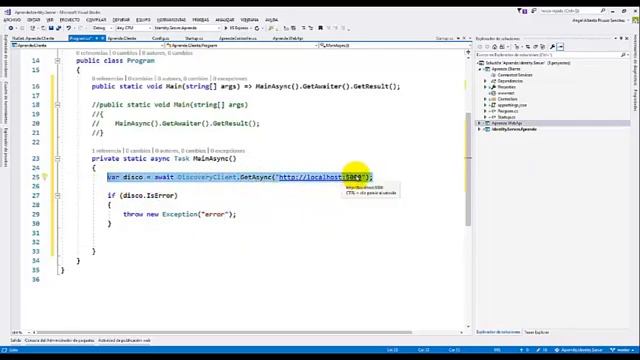Open the startup project dropdown
The image size is (640, 360).
coord(187,28)
